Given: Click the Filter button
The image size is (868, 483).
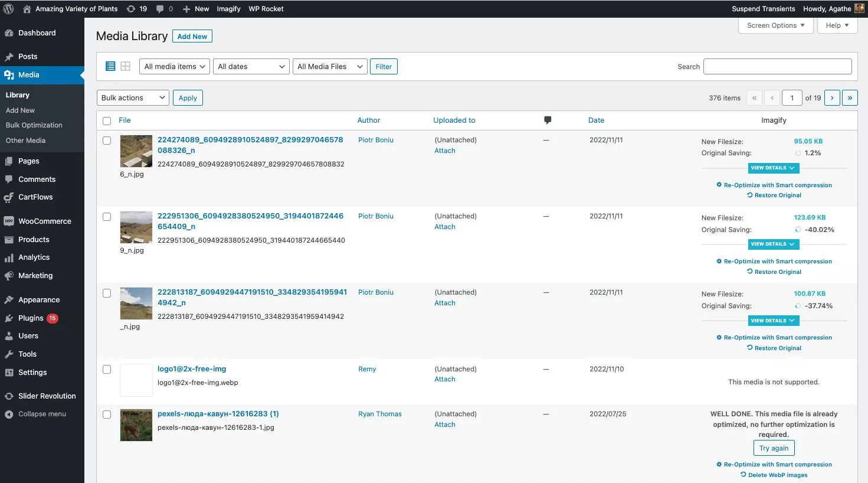Looking at the screenshot, I should (x=384, y=66).
